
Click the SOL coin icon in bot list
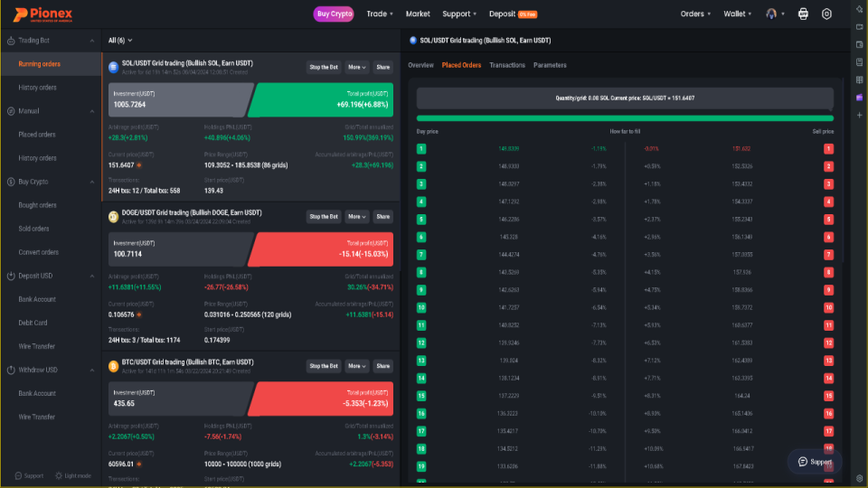click(114, 67)
